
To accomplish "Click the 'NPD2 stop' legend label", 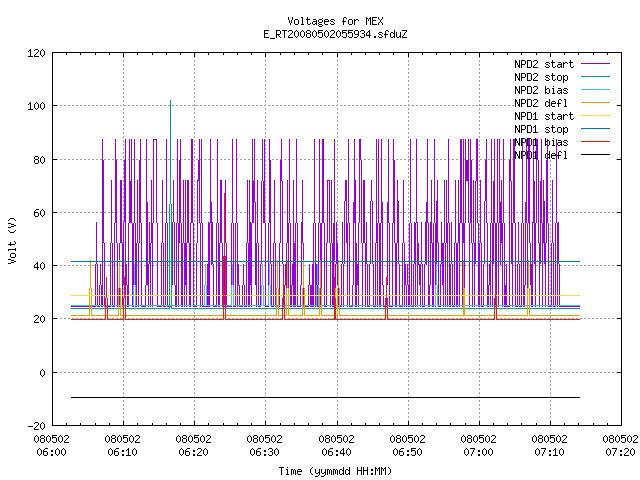I will coord(541,77).
